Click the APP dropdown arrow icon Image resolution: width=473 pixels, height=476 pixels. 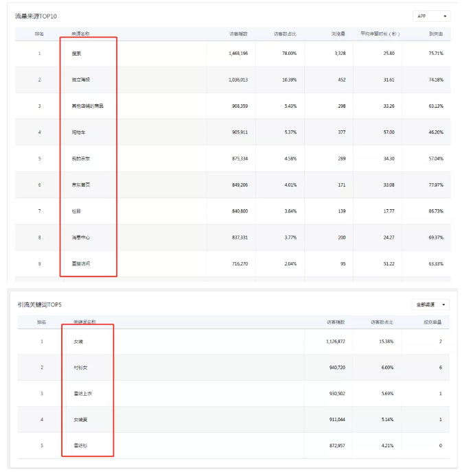point(446,16)
